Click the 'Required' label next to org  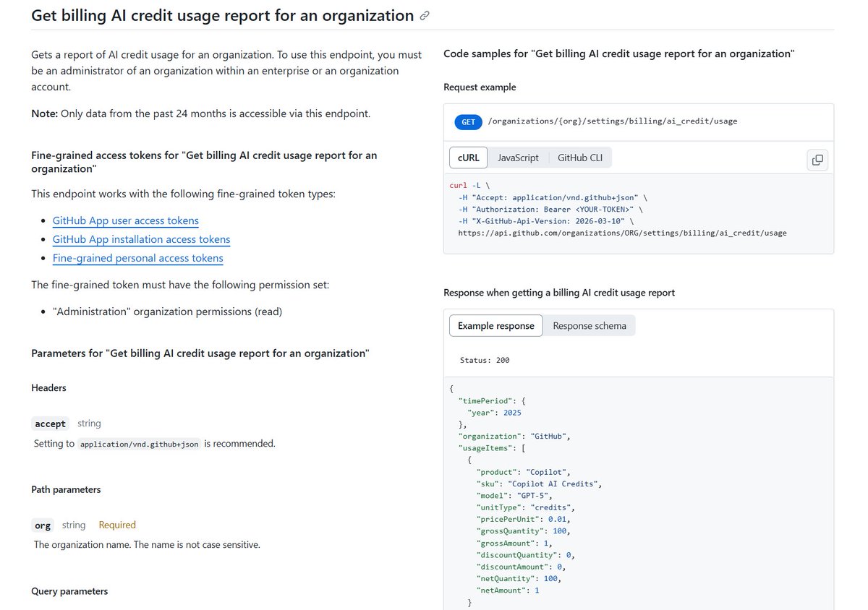click(x=117, y=525)
